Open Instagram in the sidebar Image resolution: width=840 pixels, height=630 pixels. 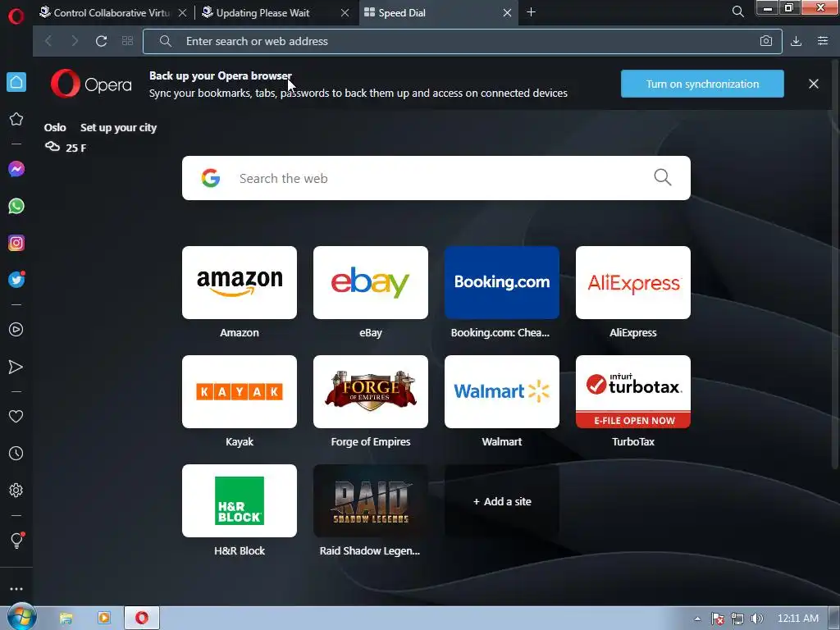[16, 243]
